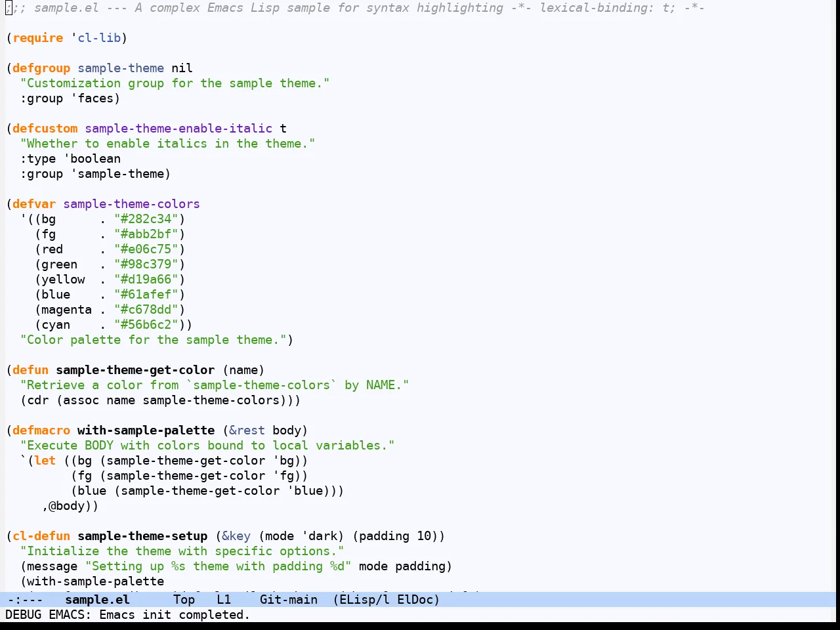Click the color string "#56b6c2"
This screenshot has width=840, height=630.
pyautogui.click(x=146, y=325)
